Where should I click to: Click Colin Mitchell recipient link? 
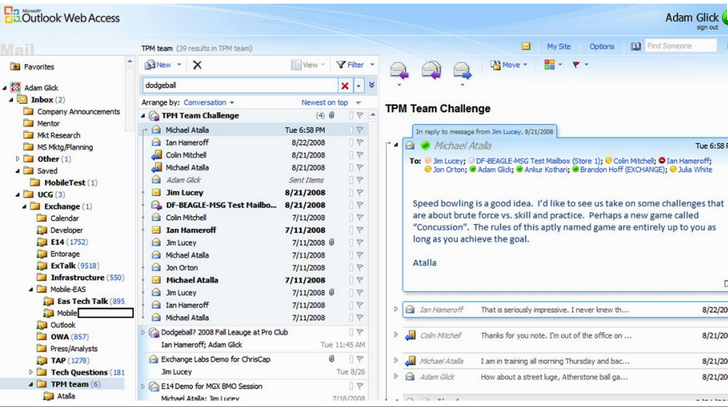pyautogui.click(x=633, y=161)
